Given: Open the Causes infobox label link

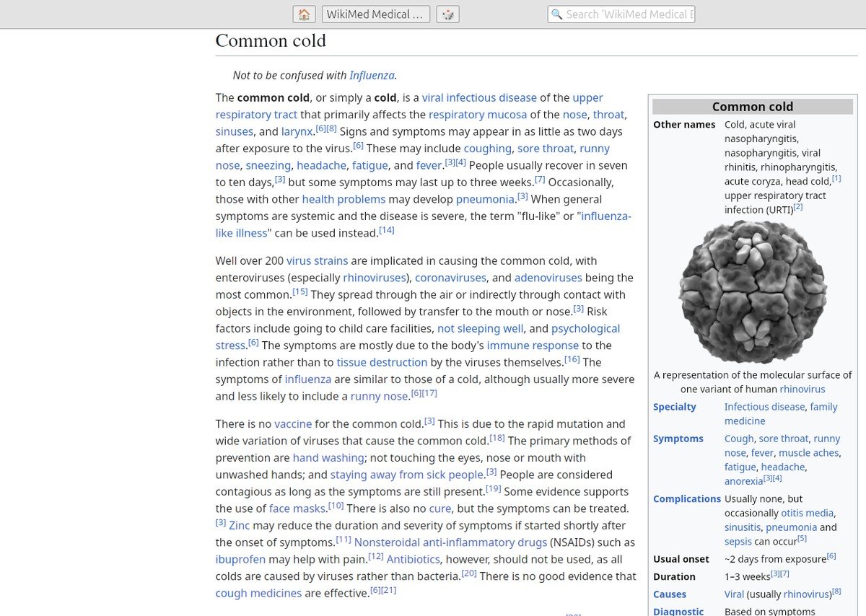Looking at the screenshot, I should point(670,594).
